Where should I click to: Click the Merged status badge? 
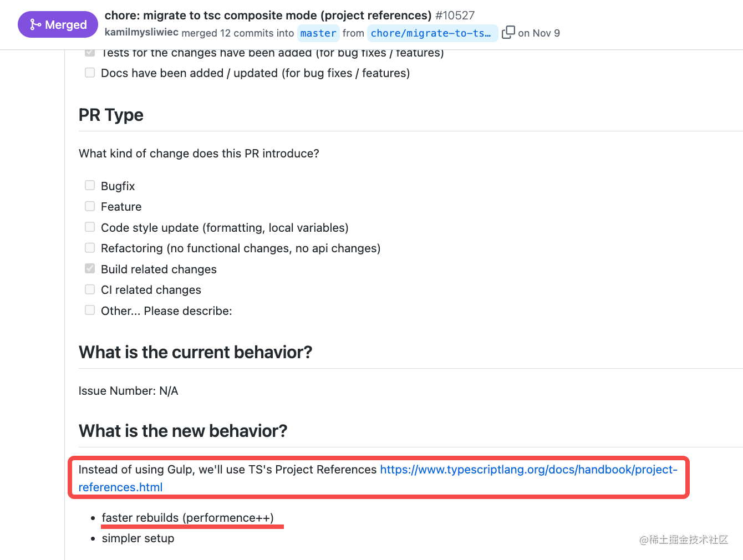click(58, 24)
